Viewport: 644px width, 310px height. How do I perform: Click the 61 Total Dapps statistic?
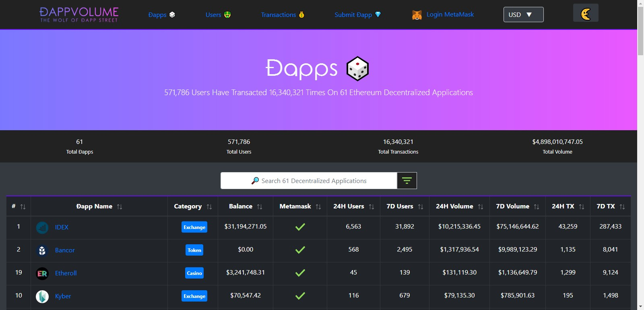coord(80,146)
